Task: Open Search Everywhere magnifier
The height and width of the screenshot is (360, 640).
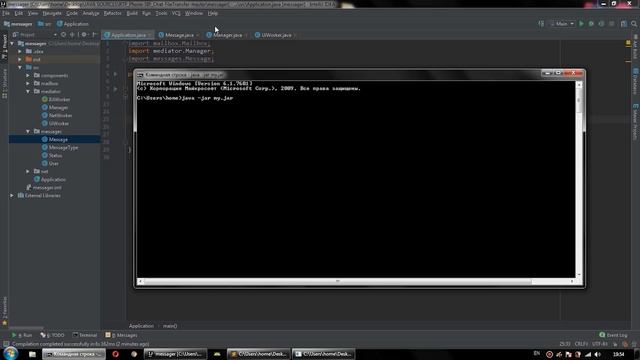Action: [x=634, y=24]
